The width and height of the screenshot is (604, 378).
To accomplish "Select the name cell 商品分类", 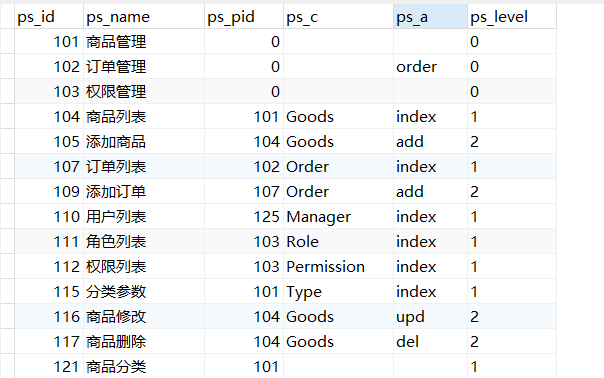I will click(x=144, y=366).
